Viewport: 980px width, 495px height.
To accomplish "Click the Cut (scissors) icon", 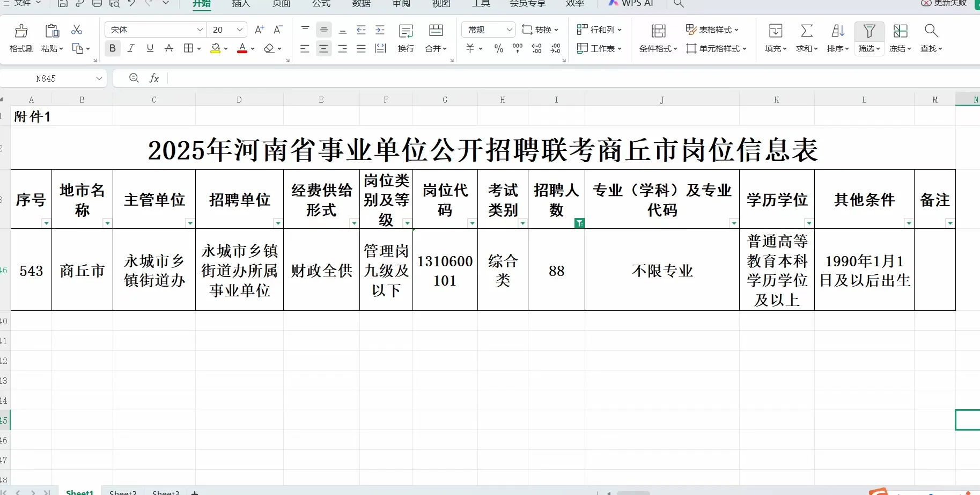I will pyautogui.click(x=76, y=29).
